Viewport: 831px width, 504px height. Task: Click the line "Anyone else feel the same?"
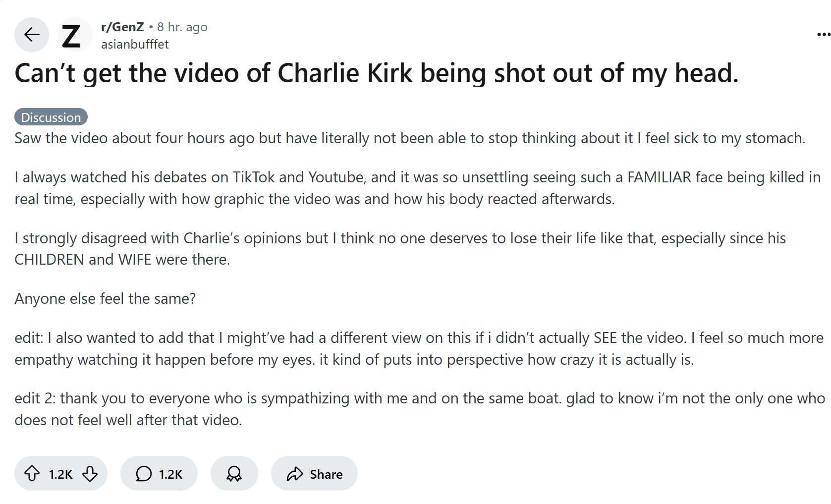pos(105,299)
